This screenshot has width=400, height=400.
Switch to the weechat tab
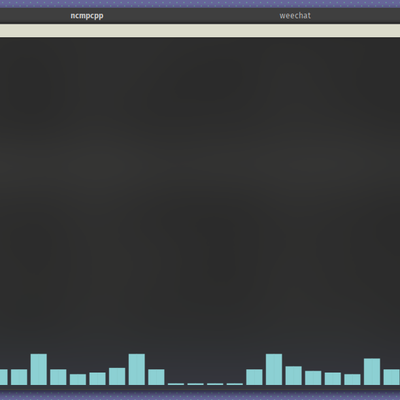pyautogui.click(x=295, y=16)
